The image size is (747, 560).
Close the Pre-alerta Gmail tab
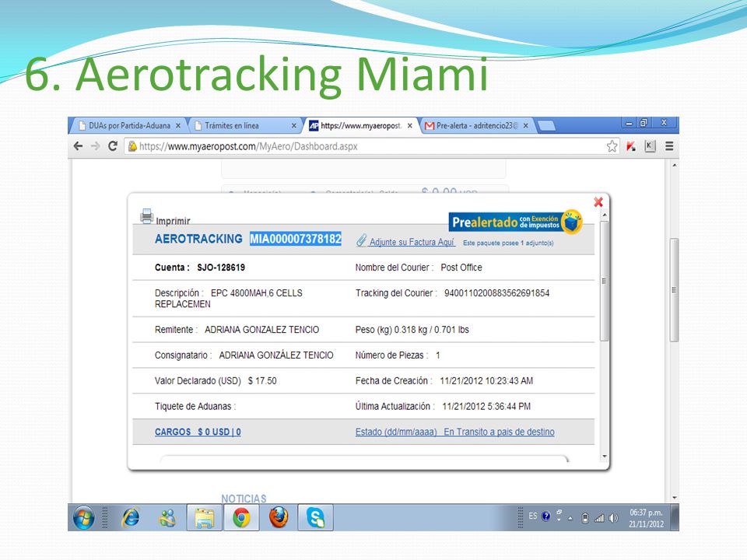click(x=525, y=126)
